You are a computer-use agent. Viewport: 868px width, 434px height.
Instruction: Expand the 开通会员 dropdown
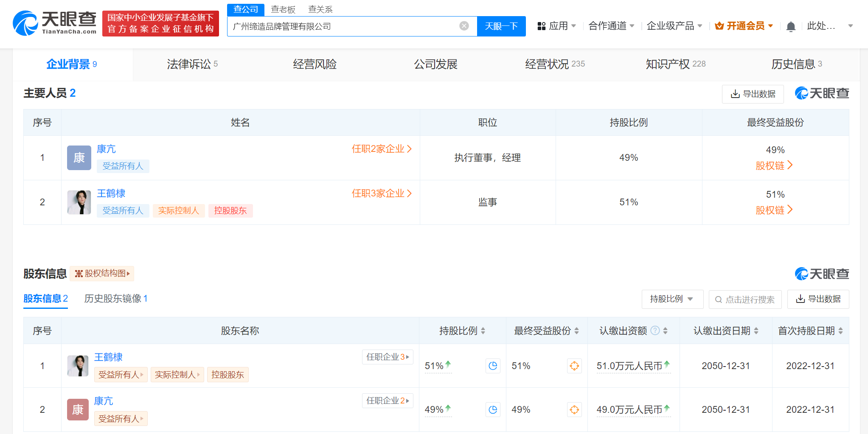point(744,26)
